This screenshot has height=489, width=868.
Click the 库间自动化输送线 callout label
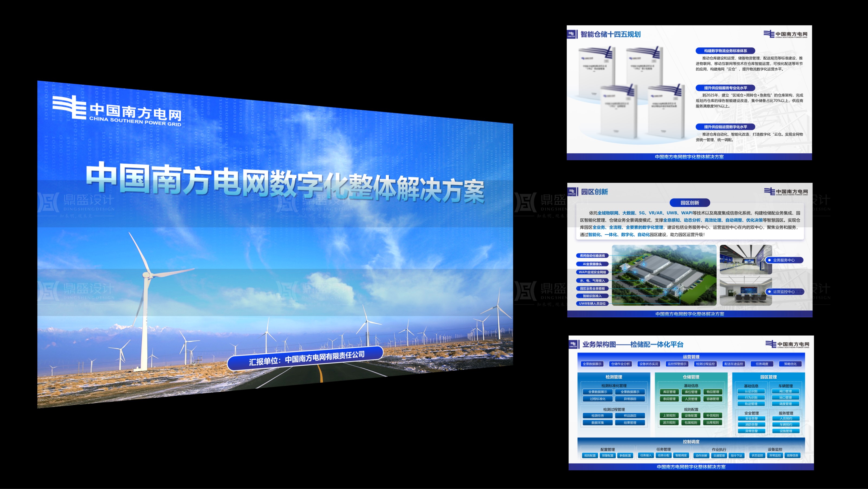pos(593,256)
